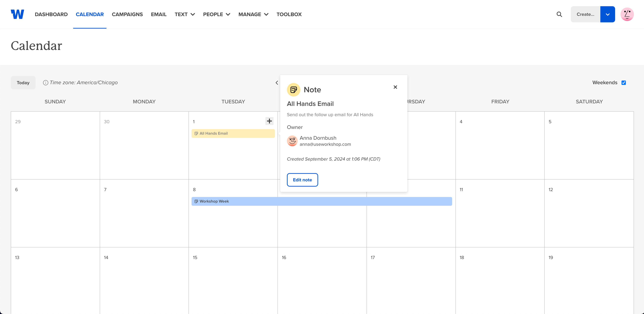The width and height of the screenshot is (644, 314).
Task: Open the EMAIL tab
Action: pos(159,14)
